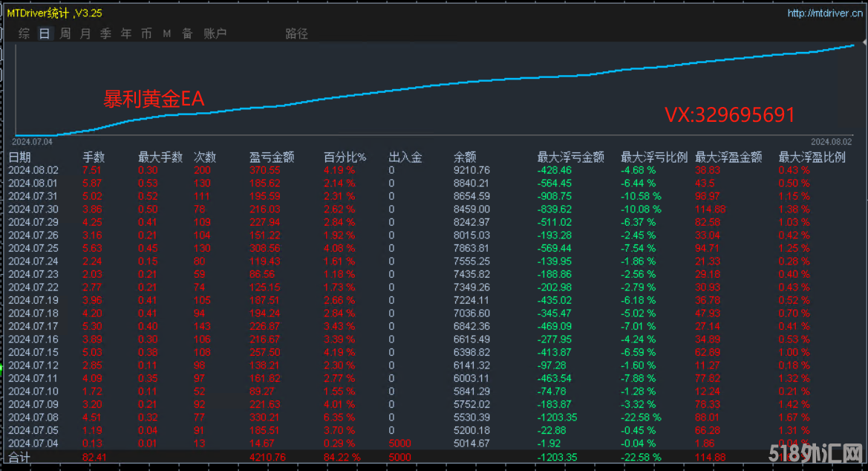Click the 日期 column header
868x471 pixels.
[19, 157]
